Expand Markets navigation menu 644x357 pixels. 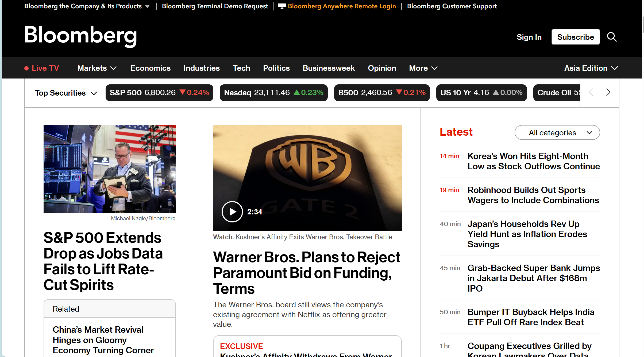coord(97,68)
